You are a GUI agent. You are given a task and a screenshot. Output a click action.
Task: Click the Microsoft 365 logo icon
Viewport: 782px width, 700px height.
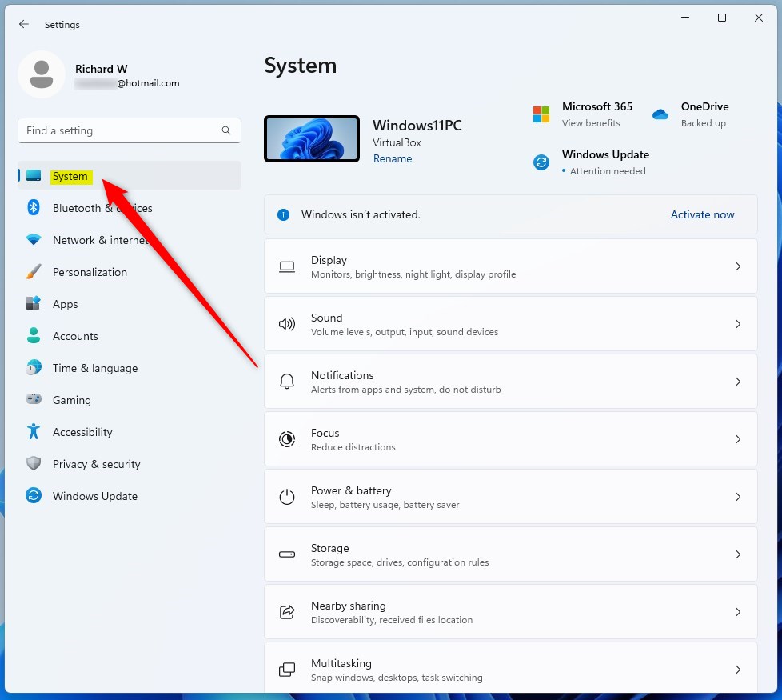(541, 114)
